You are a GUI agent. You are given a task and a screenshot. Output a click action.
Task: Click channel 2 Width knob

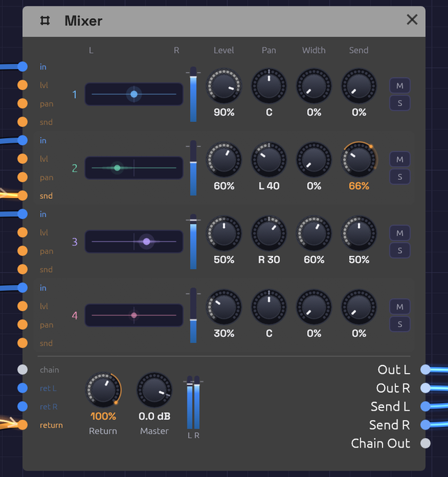314,160
